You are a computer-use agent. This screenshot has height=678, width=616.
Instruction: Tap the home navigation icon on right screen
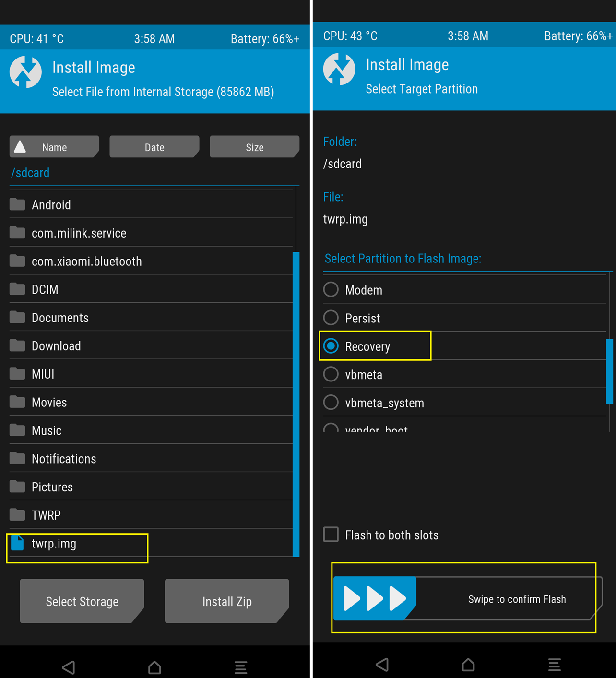(468, 665)
